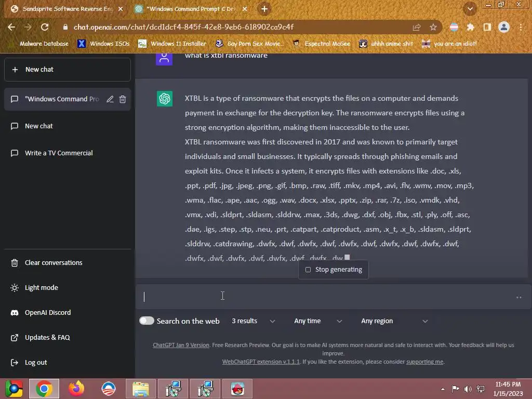The height and width of the screenshot is (399, 532).
Task: Open the Write a TV Commercial conversation
Action: pos(68,153)
